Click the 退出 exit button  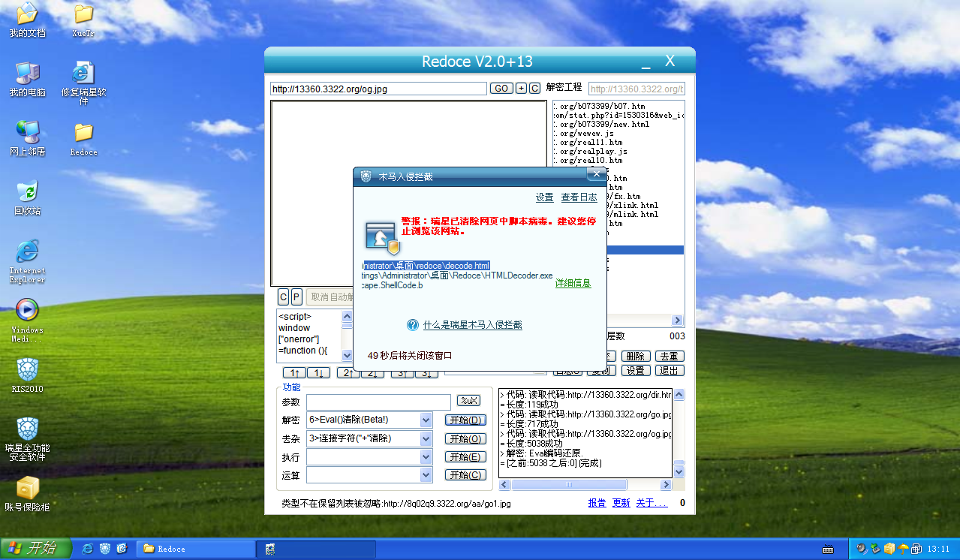(x=670, y=371)
